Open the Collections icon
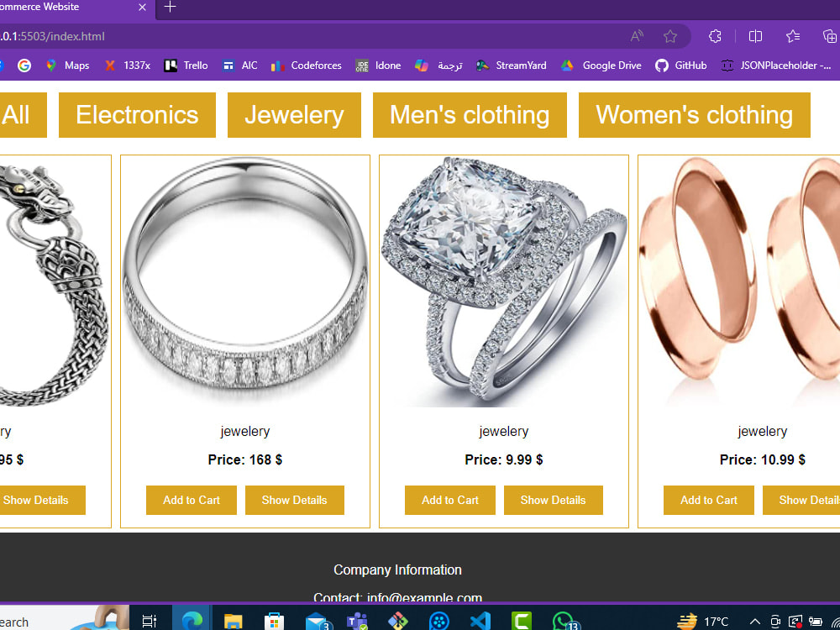 coord(829,36)
